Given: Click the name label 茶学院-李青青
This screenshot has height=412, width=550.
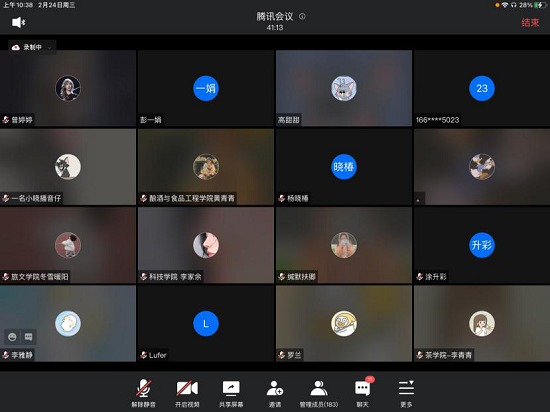Looking at the screenshot, I should tap(448, 355).
